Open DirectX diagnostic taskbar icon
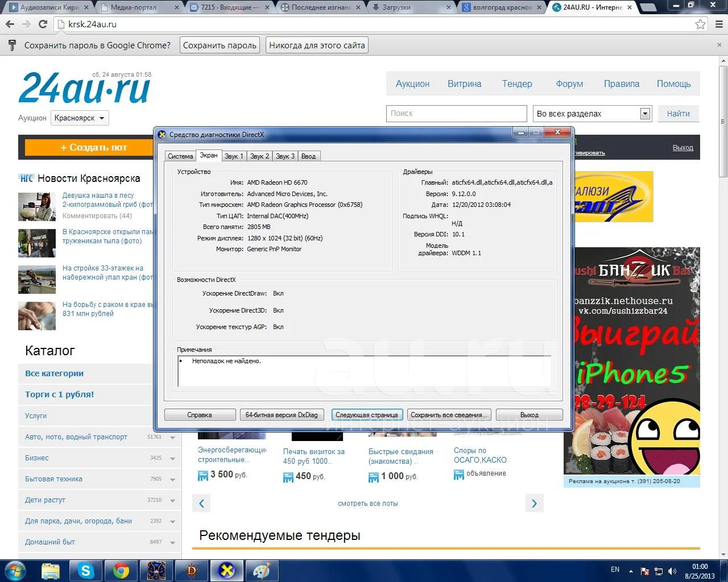The width and height of the screenshot is (728, 582). (x=227, y=571)
